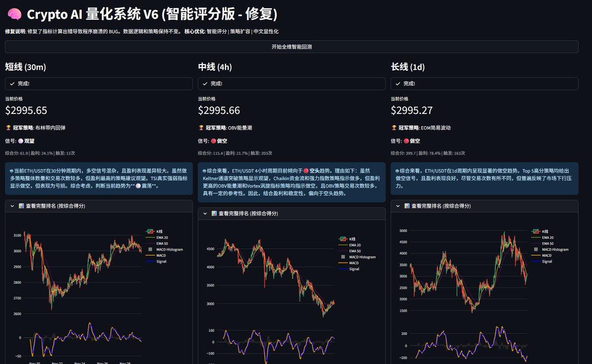
Task: Collapse the 短线 查看完整排名 expander
Action: [x=99, y=206]
